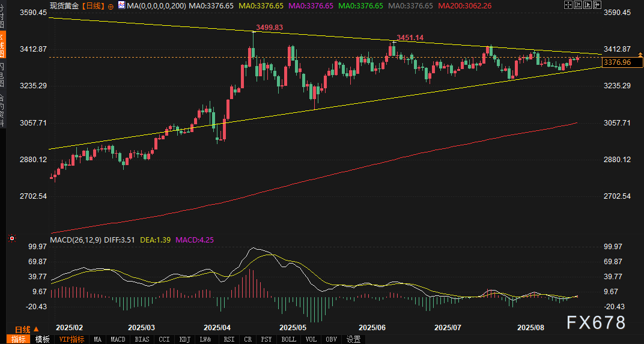644x344 pixels.
Task: Toggle the MACD indicator button
Action: point(118,339)
